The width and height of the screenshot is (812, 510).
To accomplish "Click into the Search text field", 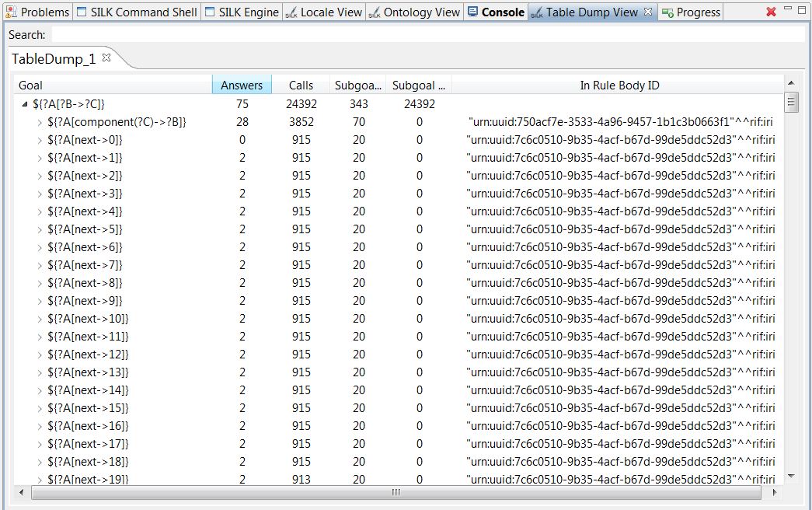I will tap(427, 35).
